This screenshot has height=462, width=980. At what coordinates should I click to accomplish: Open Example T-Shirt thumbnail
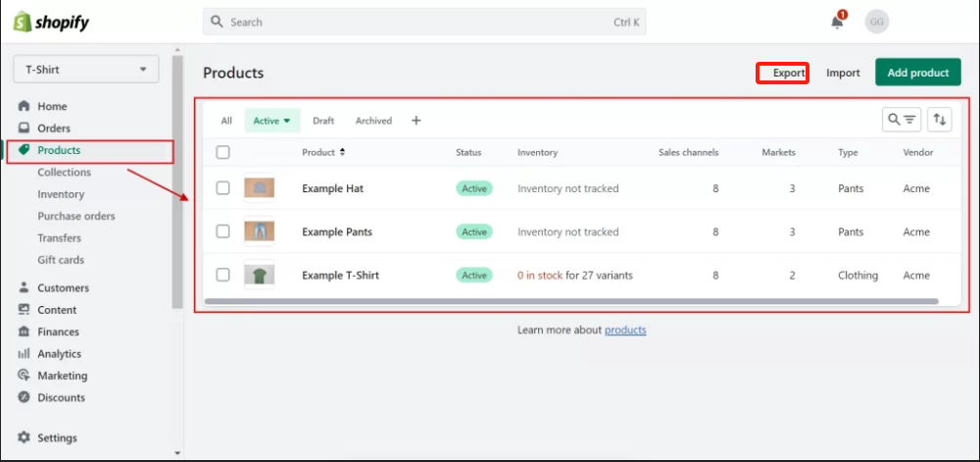(x=260, y=275)
